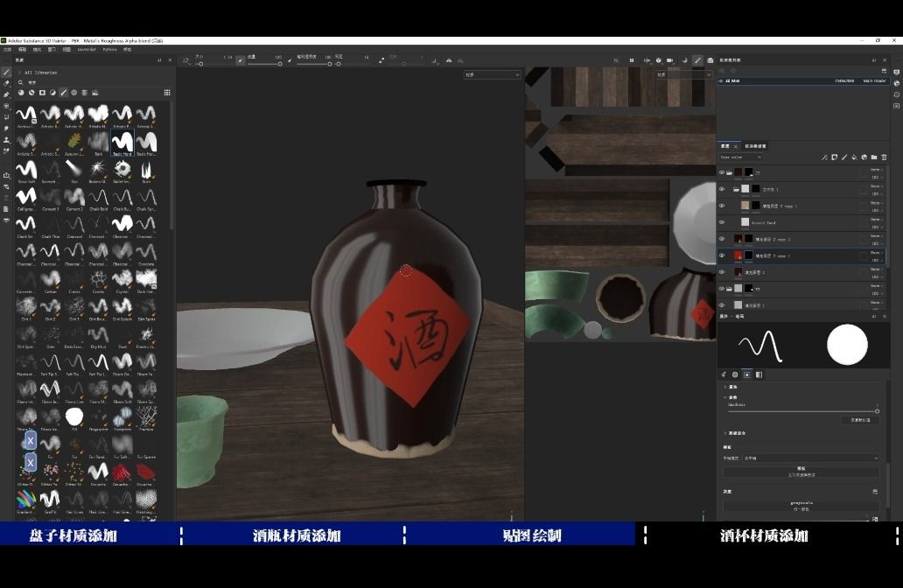Click the pause rendering icon in viewport toolbar
Viewport: 903px width, 588px height.
(632, 60)
